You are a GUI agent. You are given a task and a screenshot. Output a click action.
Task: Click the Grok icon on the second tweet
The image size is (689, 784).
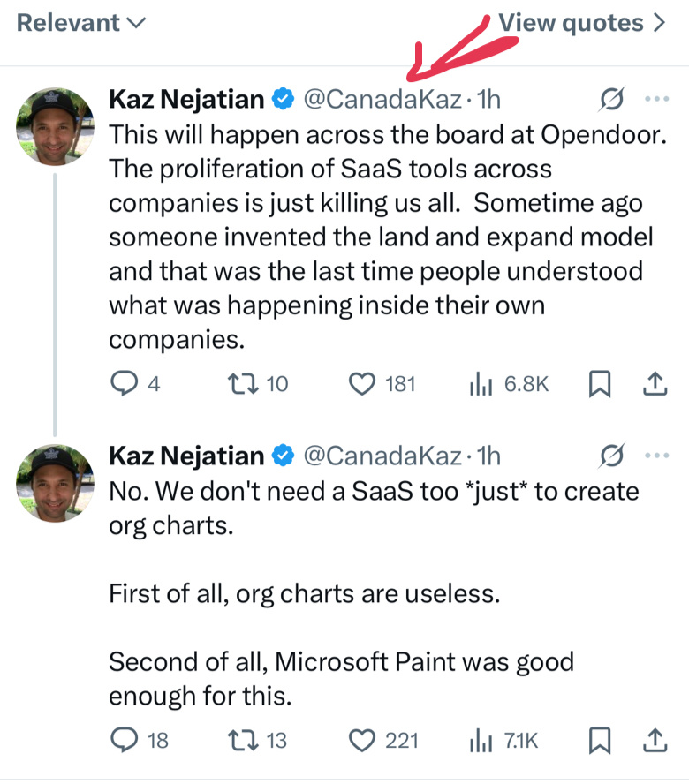(x=611, y=456)
